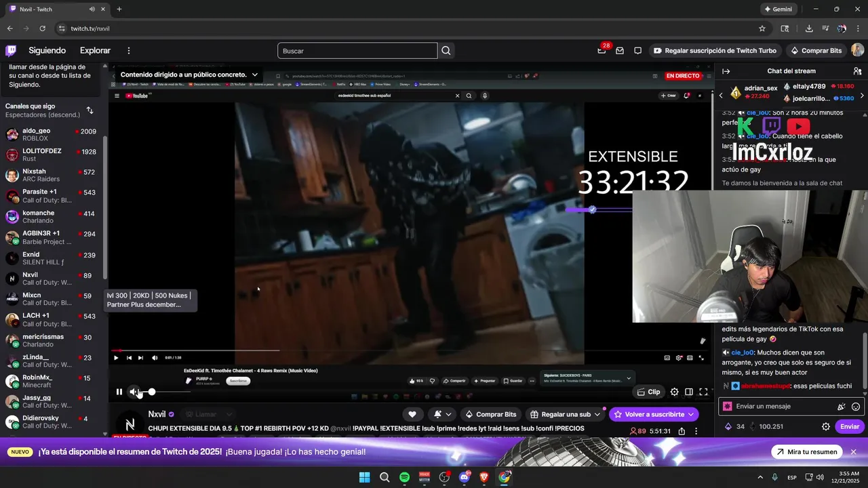Screen dimensions: 868x488
Task: Open a new browser tab
Action: [119, 9]
